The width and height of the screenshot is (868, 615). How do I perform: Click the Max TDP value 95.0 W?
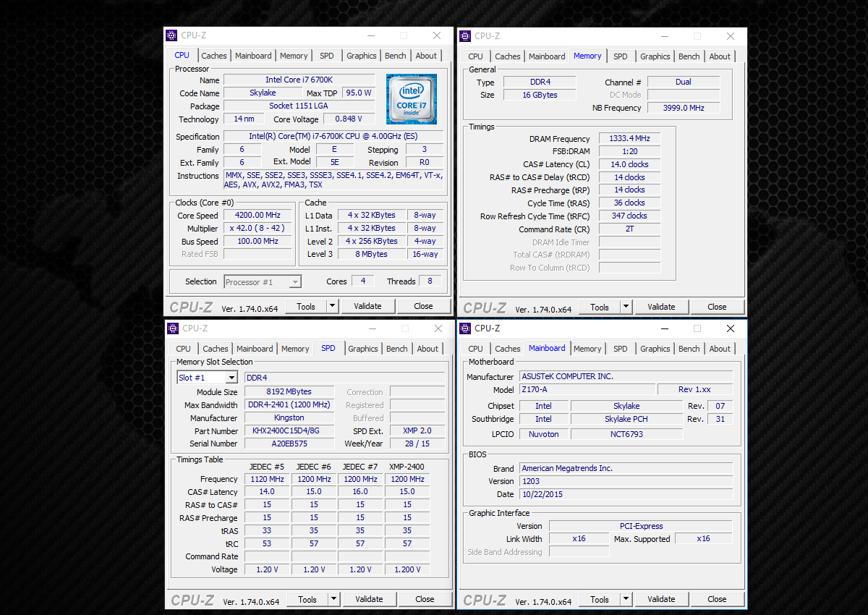(x=358, y=93)
